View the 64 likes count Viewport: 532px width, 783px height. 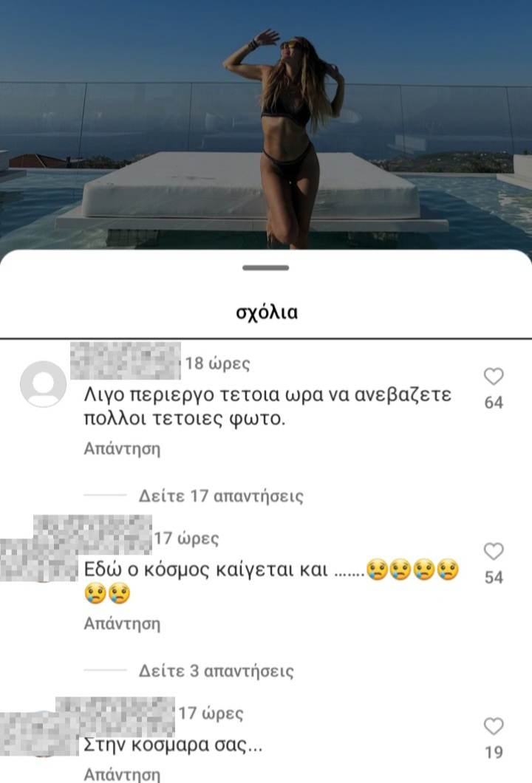pos(494,403)
